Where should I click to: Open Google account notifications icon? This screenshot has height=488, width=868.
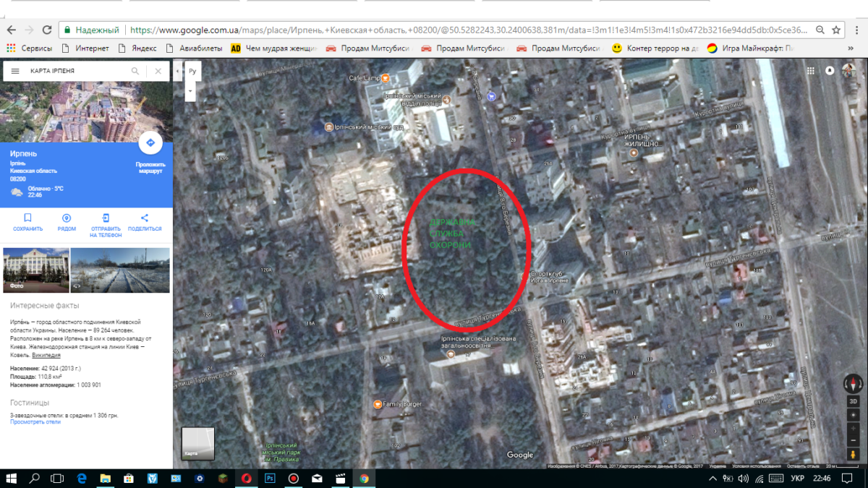pyautogui.click(x=830, y=71)
